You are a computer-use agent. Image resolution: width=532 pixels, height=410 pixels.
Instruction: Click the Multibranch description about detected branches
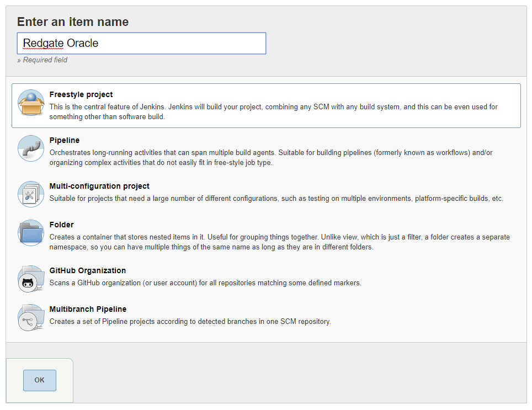click(x=190, y=321)
